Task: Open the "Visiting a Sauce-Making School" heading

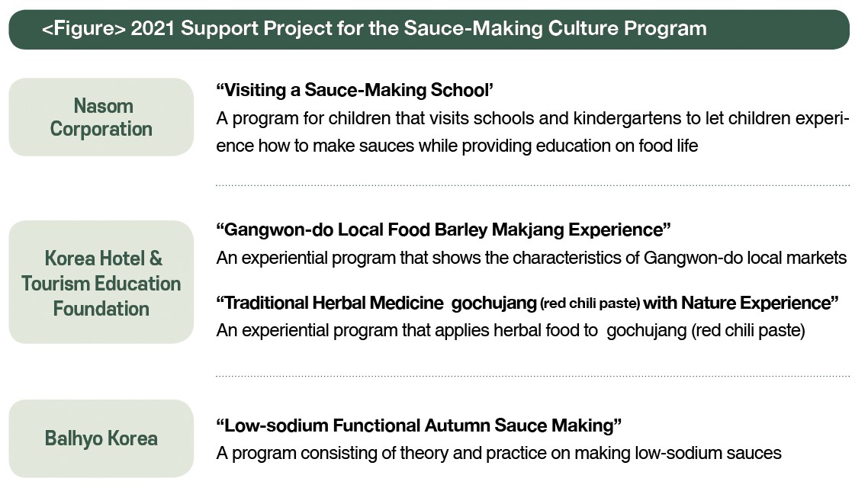Action: [x=355, y=90]
